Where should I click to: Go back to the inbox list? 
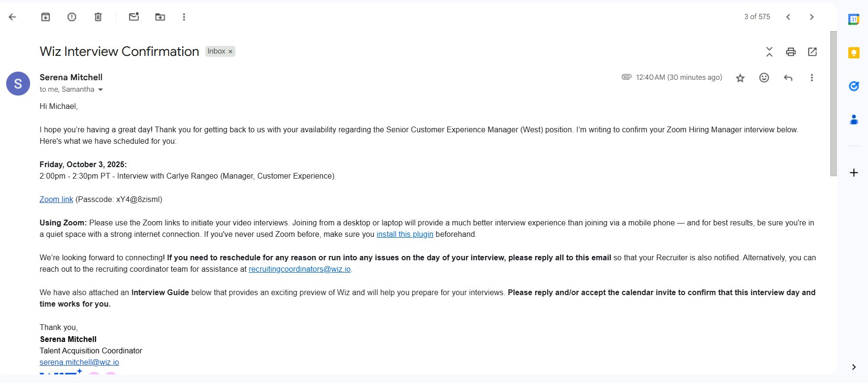[12, 17]
